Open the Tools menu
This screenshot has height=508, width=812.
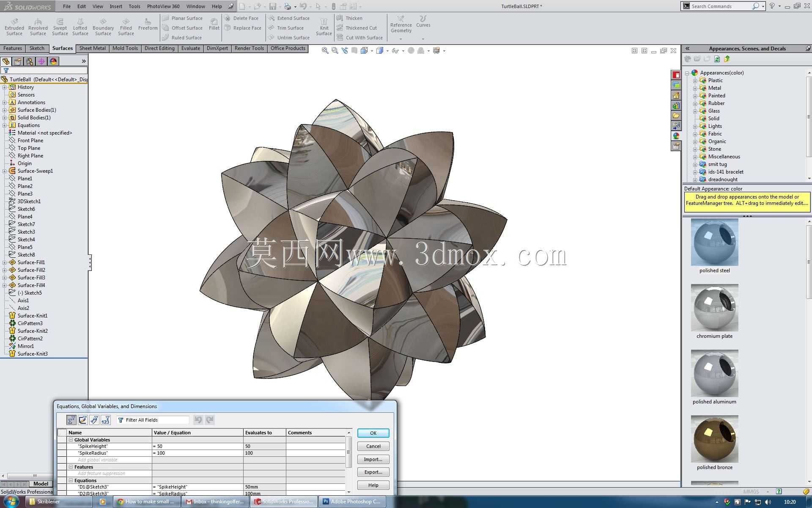click(x=134, y=6)
